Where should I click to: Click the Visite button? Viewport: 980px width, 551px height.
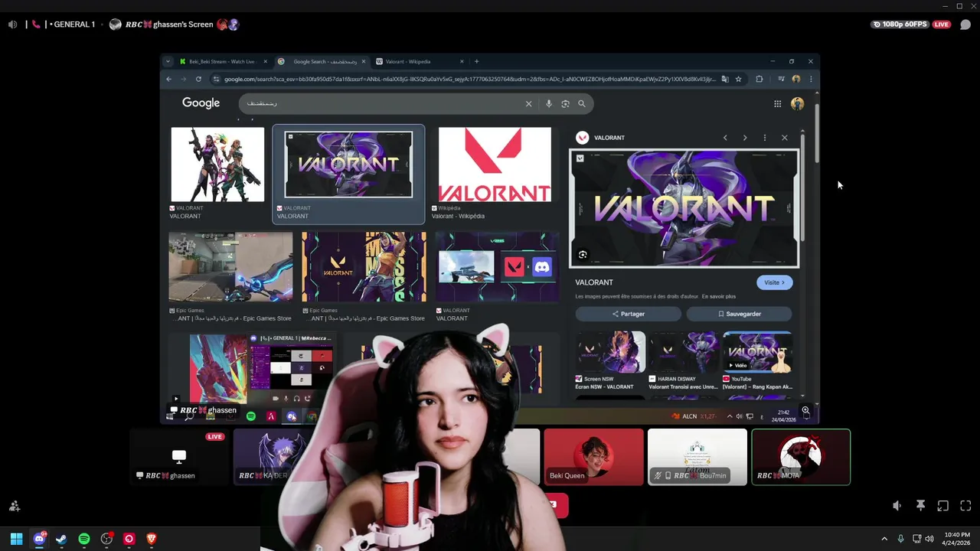[774, 282]
